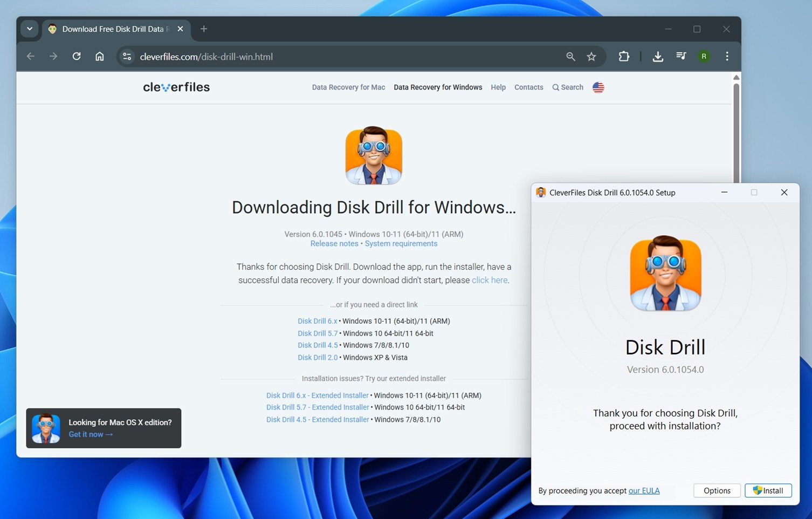Expand the tab search dropdown arrow
Screen dimensions: 812x519
(30, 29)
